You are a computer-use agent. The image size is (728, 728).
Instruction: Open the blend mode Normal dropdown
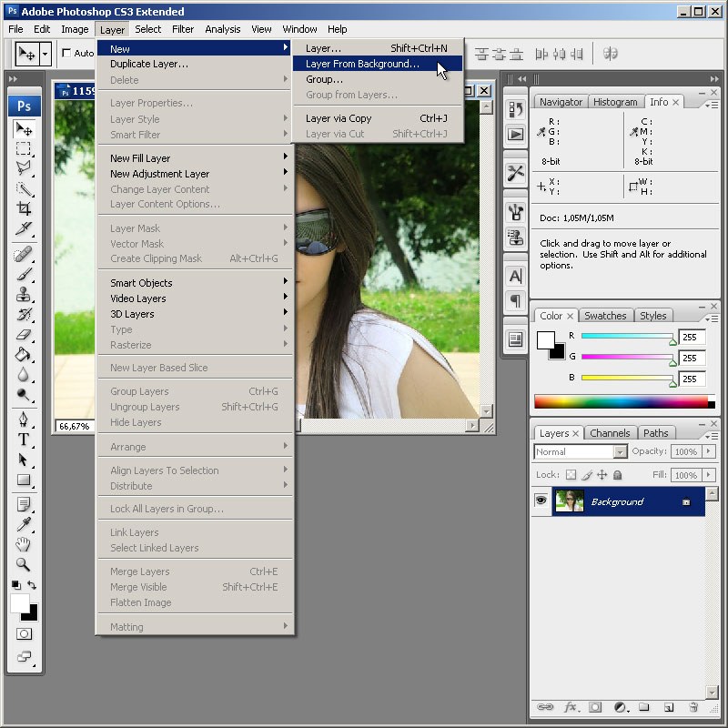581,451
